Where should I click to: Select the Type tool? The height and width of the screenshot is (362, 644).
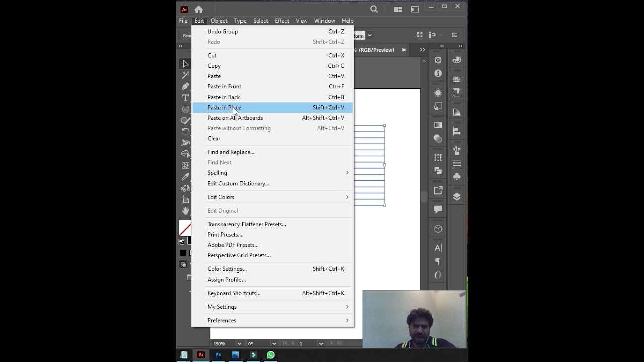185,98
